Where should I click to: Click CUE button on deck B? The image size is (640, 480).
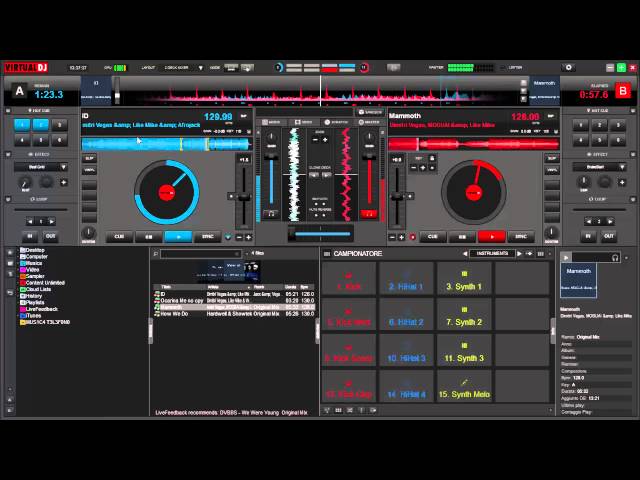433,236
